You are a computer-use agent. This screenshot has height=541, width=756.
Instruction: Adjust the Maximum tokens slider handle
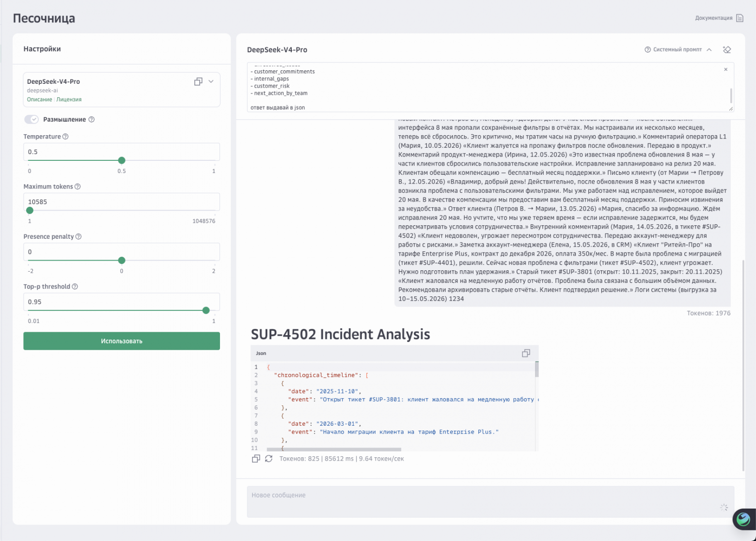30,210
